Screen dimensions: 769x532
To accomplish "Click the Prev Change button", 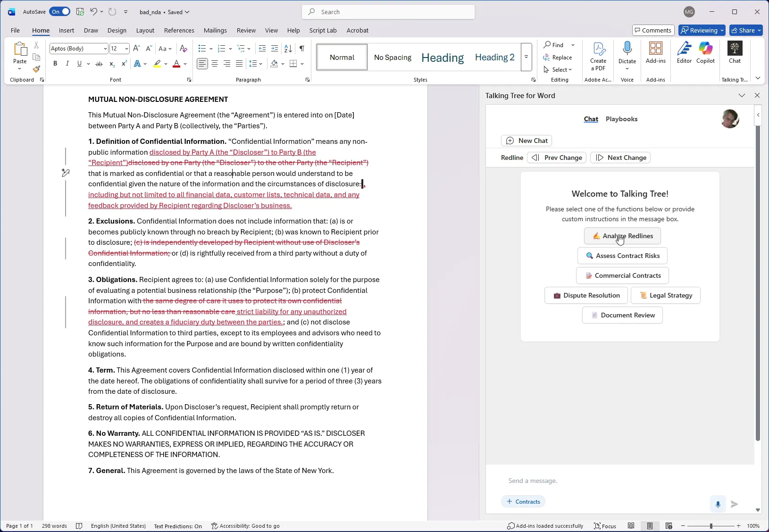I will click(x=557, y=158).
